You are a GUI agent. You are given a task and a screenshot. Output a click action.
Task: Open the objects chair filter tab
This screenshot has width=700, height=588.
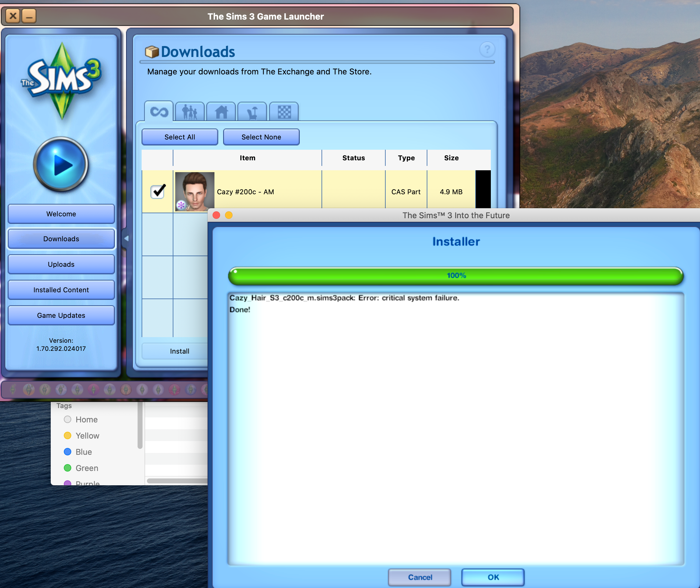tap(252, 112)
